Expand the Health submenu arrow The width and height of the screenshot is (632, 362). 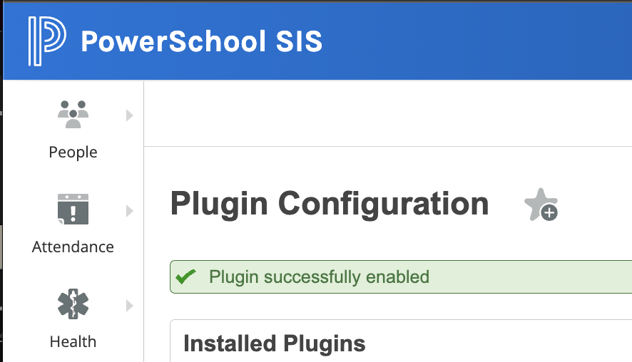(x=129, y=306)
